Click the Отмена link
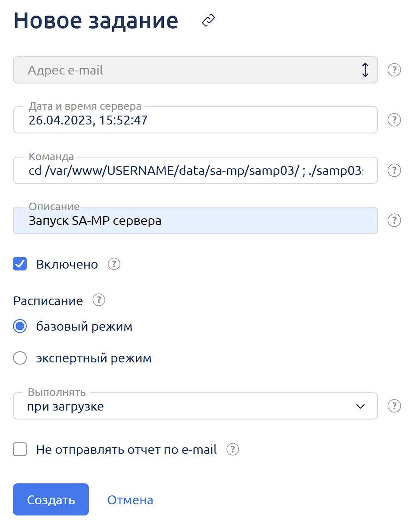The image size is (416, 532). pyautogui.click(x=130, y=500)
